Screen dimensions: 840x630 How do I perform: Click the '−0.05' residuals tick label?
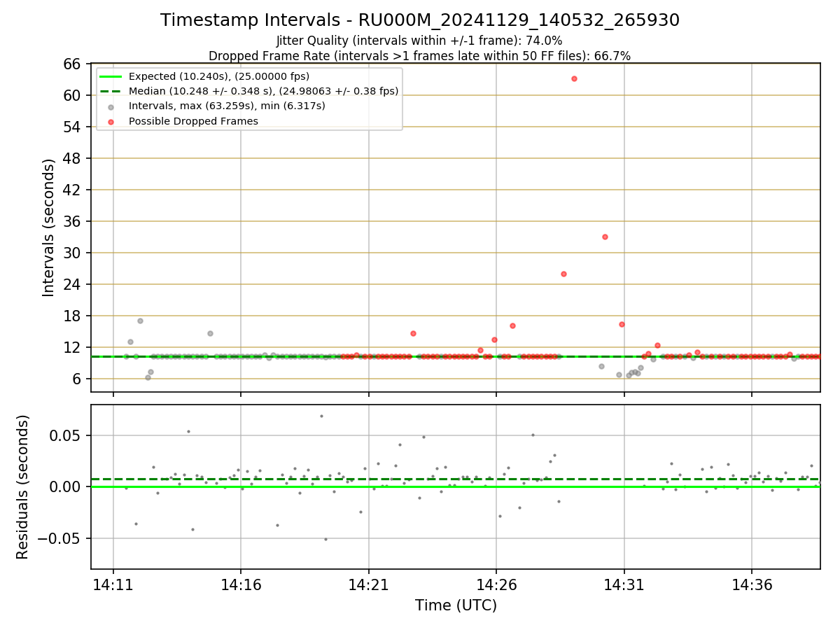[x=60, y=538]
